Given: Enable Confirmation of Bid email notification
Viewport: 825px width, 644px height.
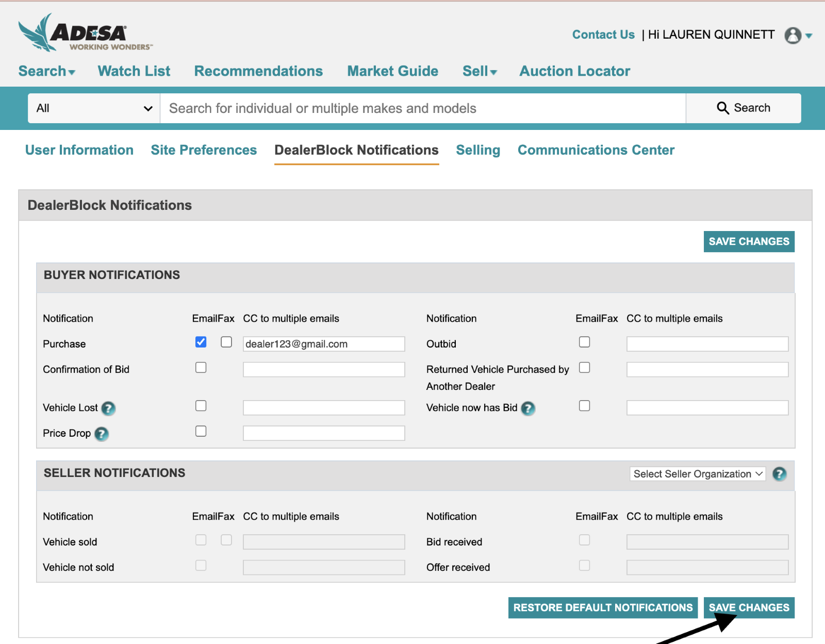Looking at the screenshot, I should pyautogui.click(x=201, y=368).
